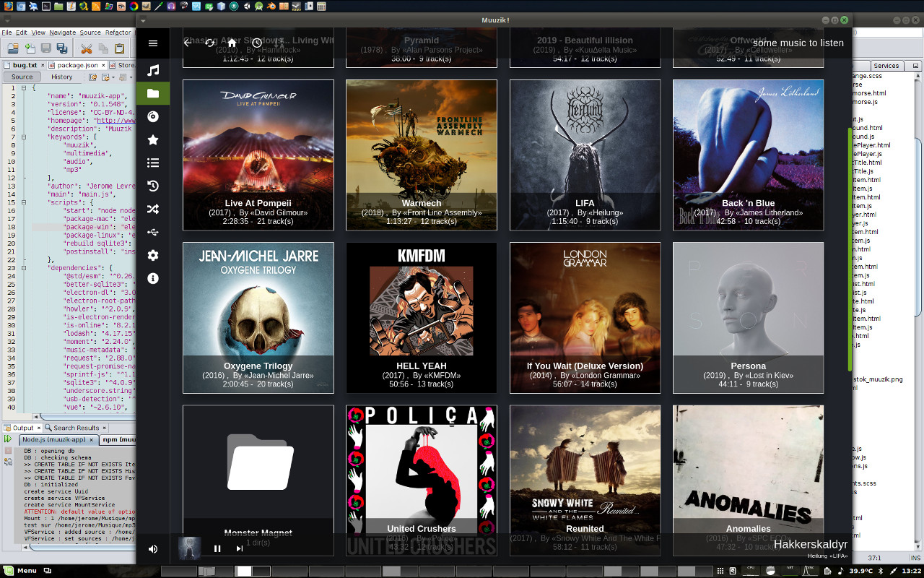Screen dimensions: 924x578
Task: Click the green re-run icon in Output
Action: pos(7,439)
